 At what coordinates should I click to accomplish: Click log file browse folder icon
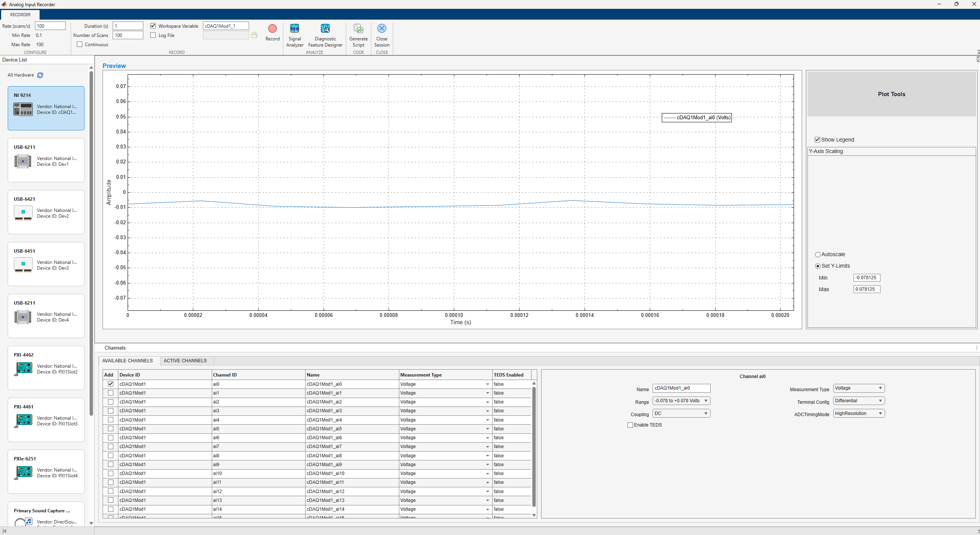254,35
